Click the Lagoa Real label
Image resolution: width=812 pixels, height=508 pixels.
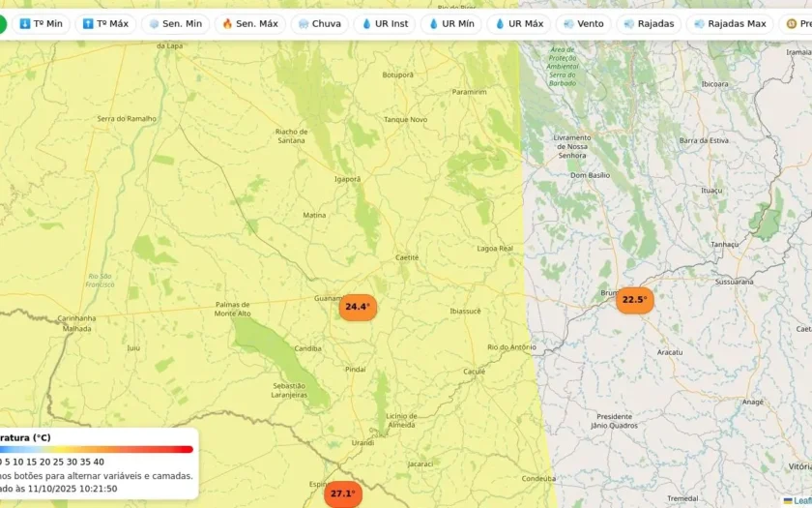point(495,249)
